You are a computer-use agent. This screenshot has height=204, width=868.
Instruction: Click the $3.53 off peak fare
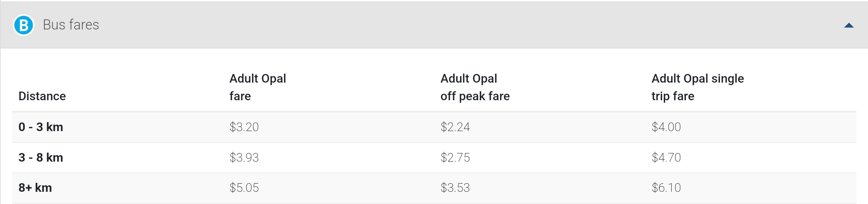coord(455,188)
